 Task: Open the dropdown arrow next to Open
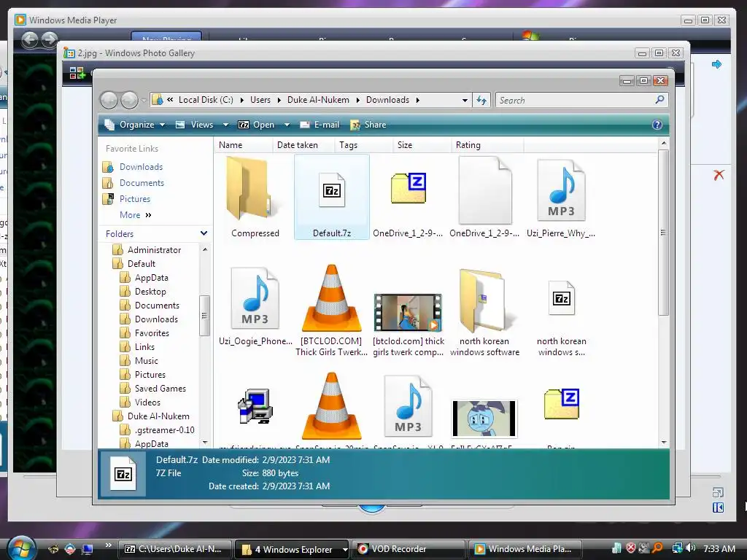point(287,125)
